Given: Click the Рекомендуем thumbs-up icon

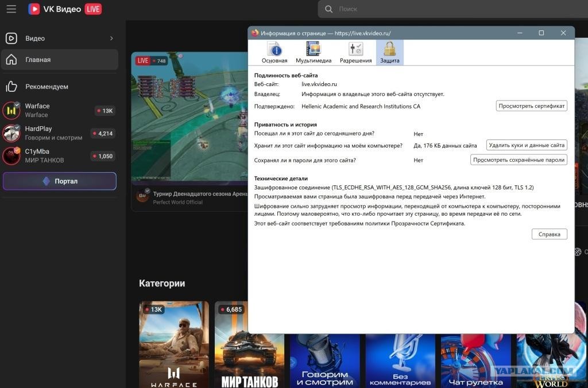Looking at the screenshot, I should pos(11,87).
